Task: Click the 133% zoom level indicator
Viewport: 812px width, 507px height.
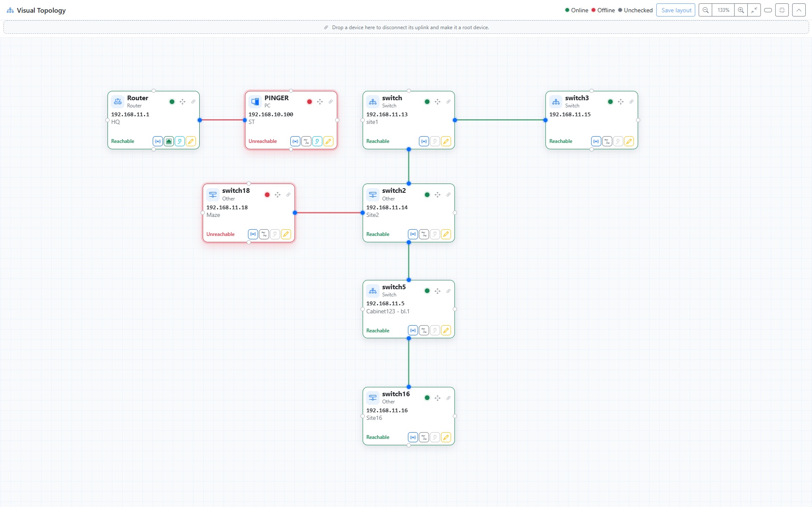Action: (724, 10)
